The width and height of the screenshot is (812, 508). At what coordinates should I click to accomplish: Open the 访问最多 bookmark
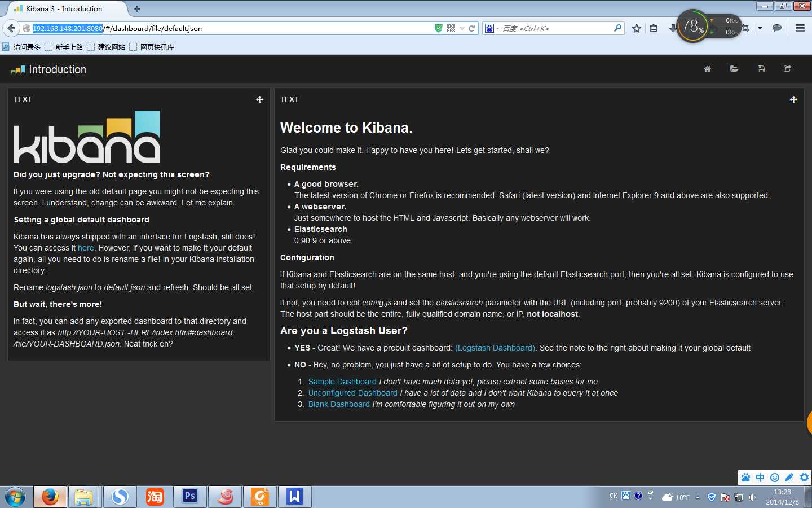22,47
